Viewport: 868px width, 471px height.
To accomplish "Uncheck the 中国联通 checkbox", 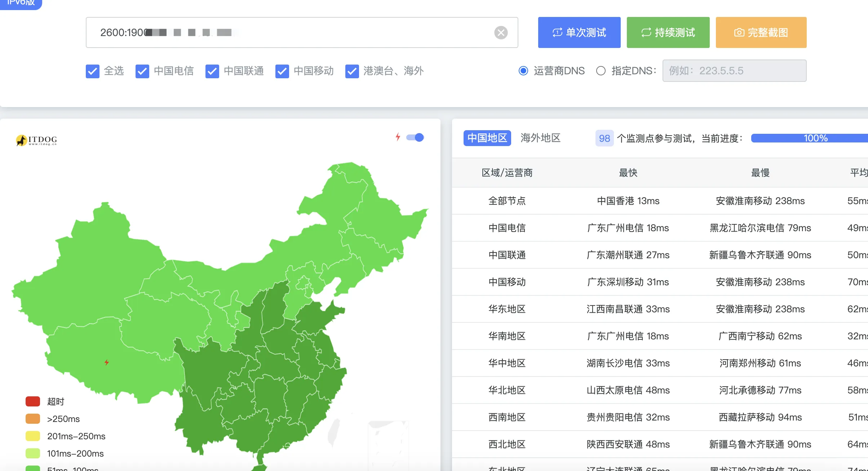I will (x=212, y=71).
